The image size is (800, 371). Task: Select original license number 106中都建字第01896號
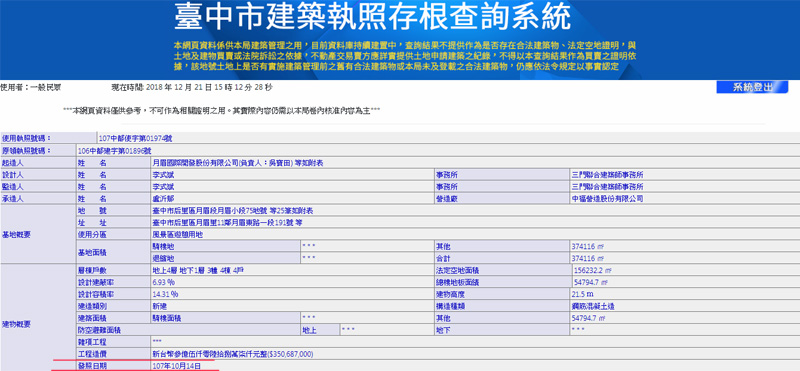click(x=115, y=151)
